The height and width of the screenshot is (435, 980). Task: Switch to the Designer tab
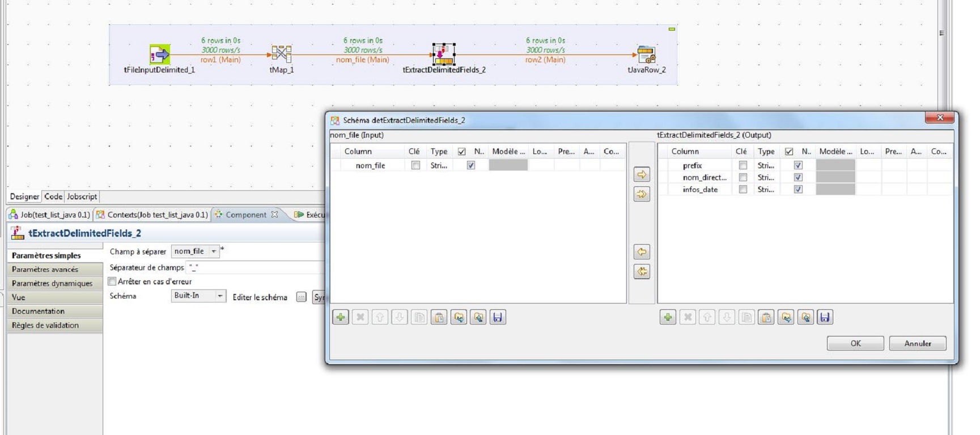point(24,197)
